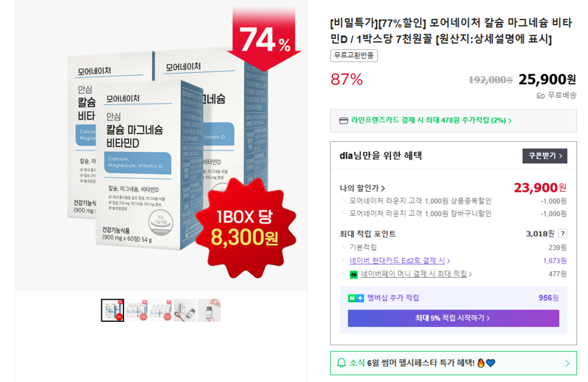Select the first product thumbnail
Image resolution: width=588 pixels, height=382 pixels.
pos(112,310)
